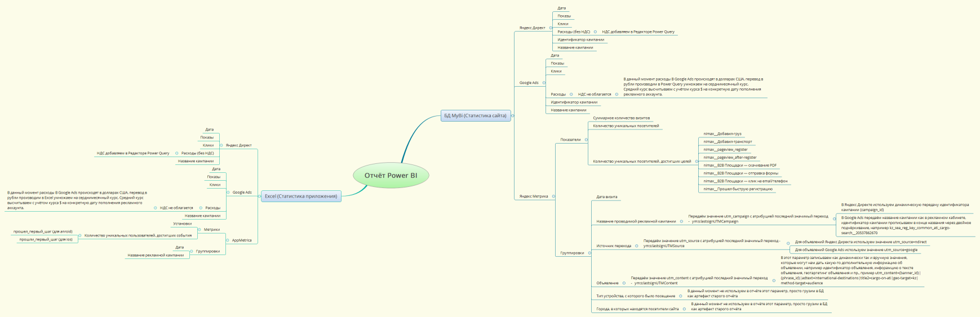Image resolution: width=980 pixels, height=317 pixels.
Task: Collapse Метрики node under AppMetrica
Action: 199,230
